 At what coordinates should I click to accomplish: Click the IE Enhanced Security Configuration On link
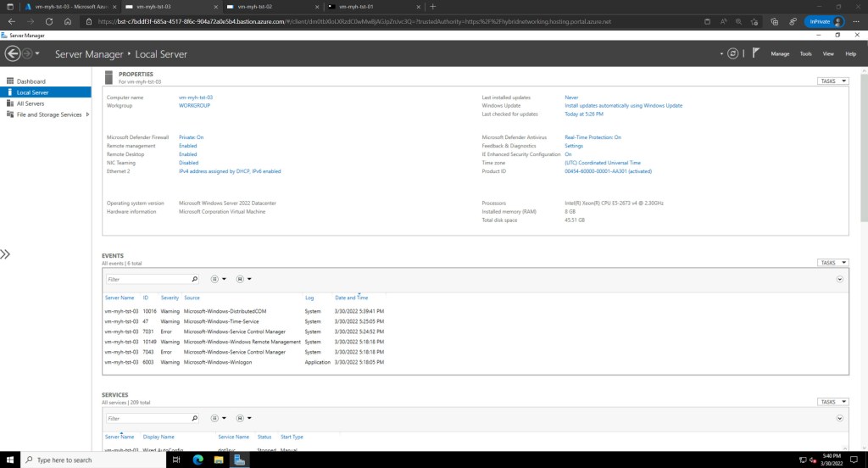(568, 154)
